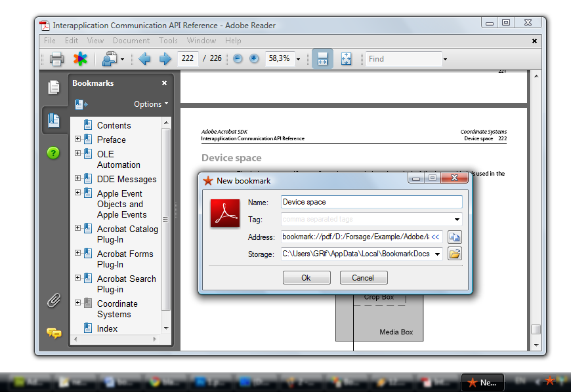The height and width of the screenshot is (392, 571).
Task: Click the fit full page icon
Action: 346,58
